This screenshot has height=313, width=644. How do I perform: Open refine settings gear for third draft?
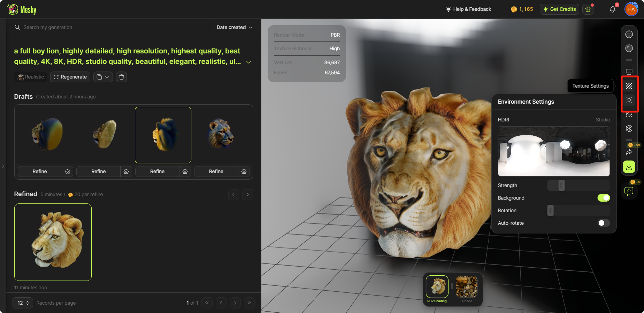pos(185,171)
